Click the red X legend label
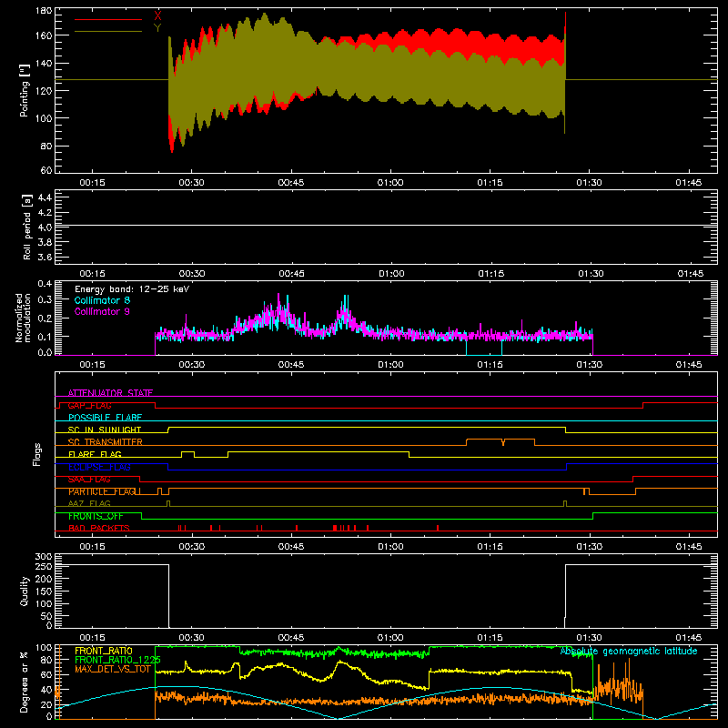 pos(157,16)
